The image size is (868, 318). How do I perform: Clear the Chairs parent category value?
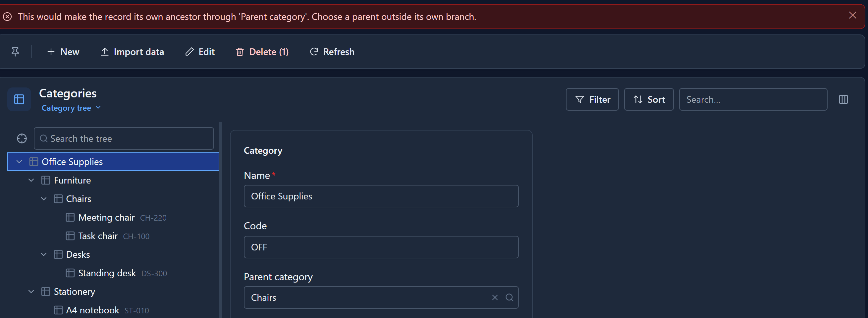point(495,297)
